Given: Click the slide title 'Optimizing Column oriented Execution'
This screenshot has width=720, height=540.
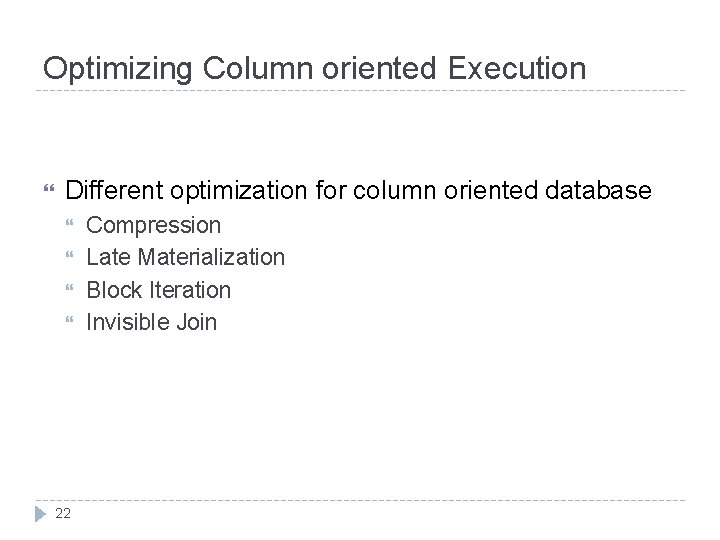Looking at the screenshot, I should (x=314, y=69).
